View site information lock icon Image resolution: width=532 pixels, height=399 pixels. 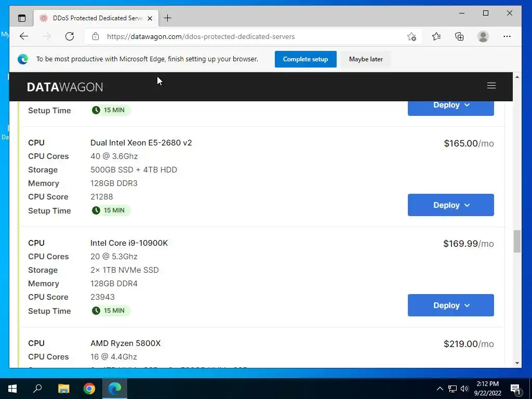tap(96, 36)
